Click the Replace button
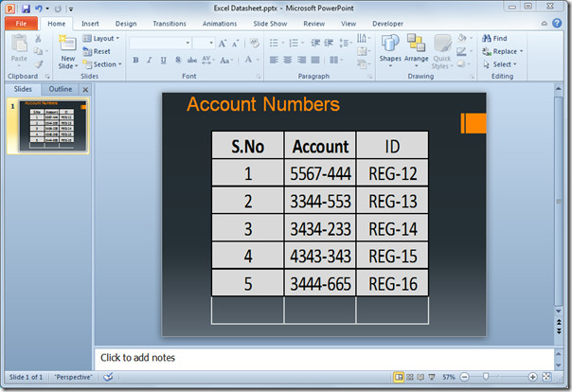 click(x=503, y=51)
